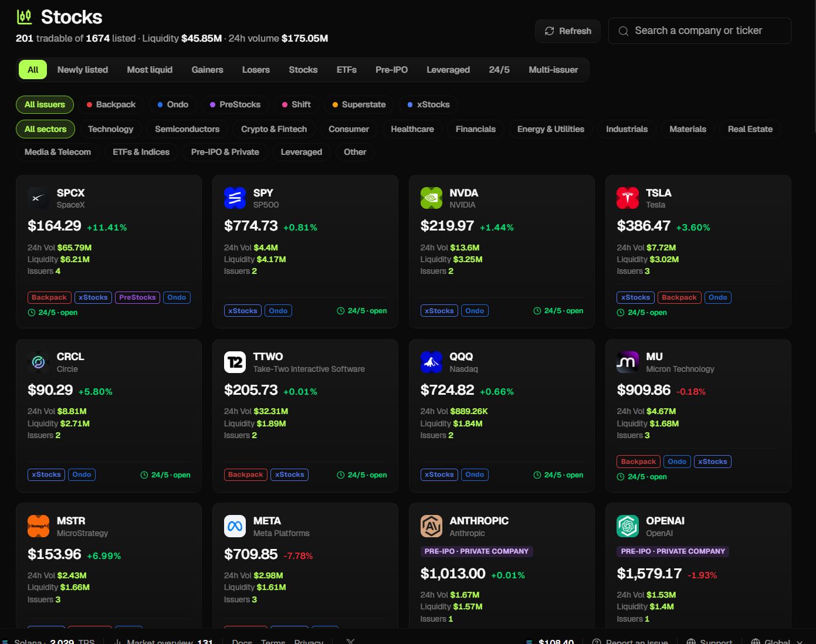The width and height of the screenshot is (816, 644).
Task: Click the Take-Two T2 logo icon
Action: click(235, 362)
